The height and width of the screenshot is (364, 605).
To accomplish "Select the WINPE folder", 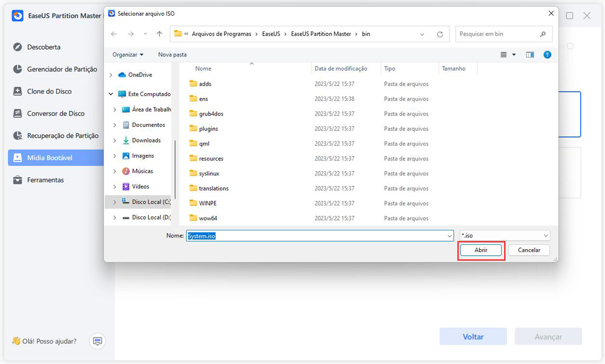I will point(203,203).
